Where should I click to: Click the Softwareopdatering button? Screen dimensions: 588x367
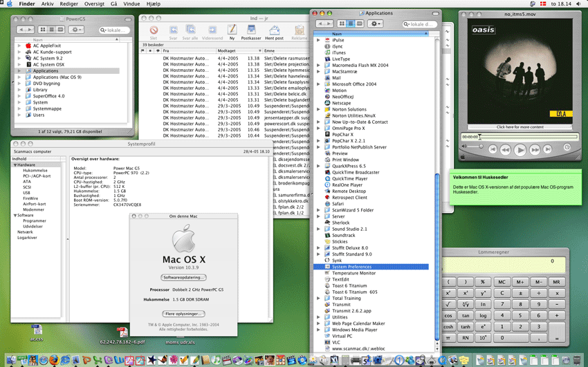(184, 278)
